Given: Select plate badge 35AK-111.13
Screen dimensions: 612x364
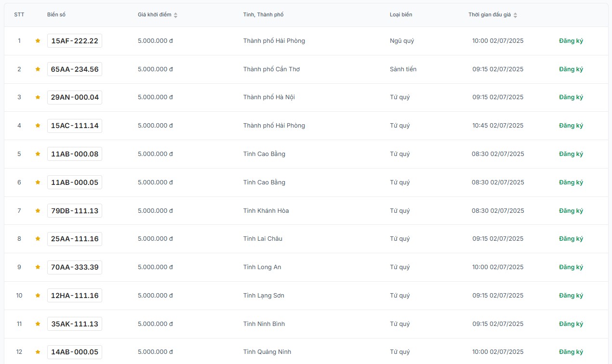Looking at the screenshot, I should [75, 324].
